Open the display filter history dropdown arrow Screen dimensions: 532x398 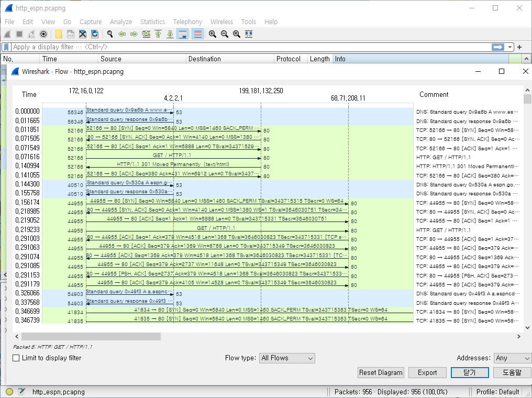509,47
